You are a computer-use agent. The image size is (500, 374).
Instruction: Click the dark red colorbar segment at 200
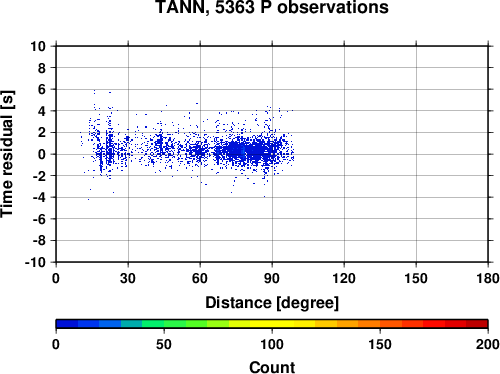click(477, 324)
